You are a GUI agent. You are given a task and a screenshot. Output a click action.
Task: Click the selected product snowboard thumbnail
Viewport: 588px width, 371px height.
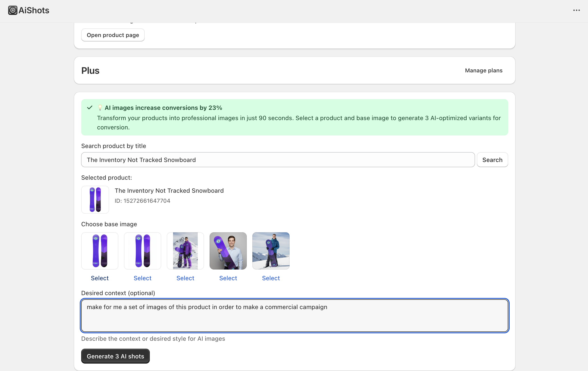coord(95,199)
